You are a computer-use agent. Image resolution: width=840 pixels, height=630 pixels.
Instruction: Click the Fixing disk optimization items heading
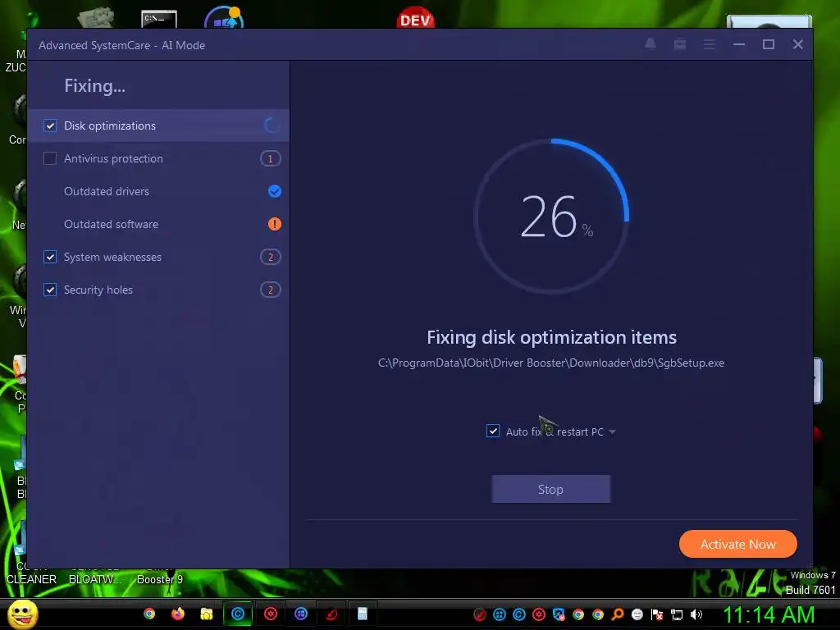coord(551,337)
